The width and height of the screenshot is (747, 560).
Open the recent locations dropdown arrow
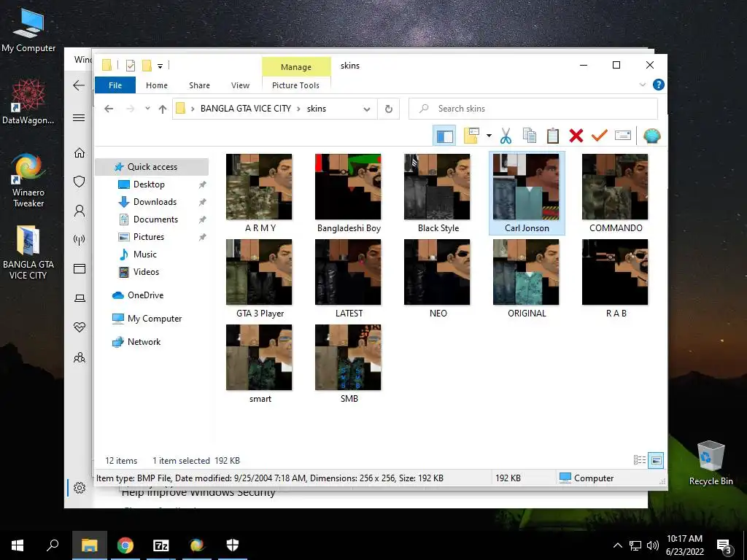tap(147, 109)
